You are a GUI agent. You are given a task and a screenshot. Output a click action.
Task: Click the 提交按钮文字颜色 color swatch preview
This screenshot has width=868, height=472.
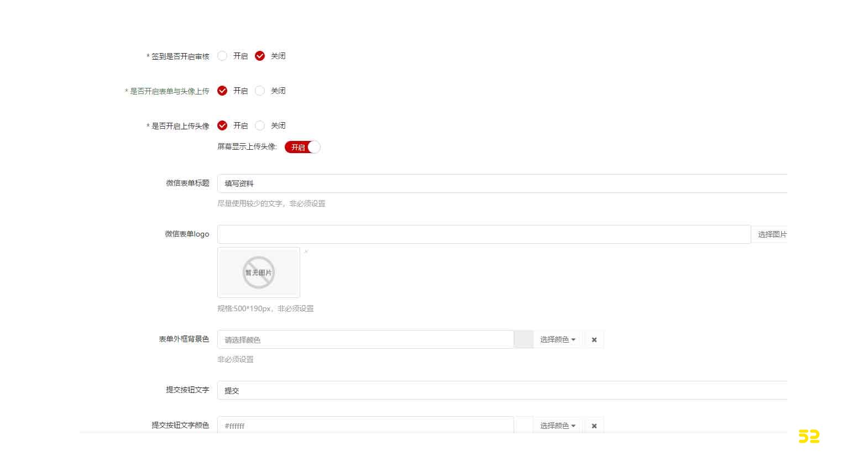pyautogui.click(x=524, y=424)
